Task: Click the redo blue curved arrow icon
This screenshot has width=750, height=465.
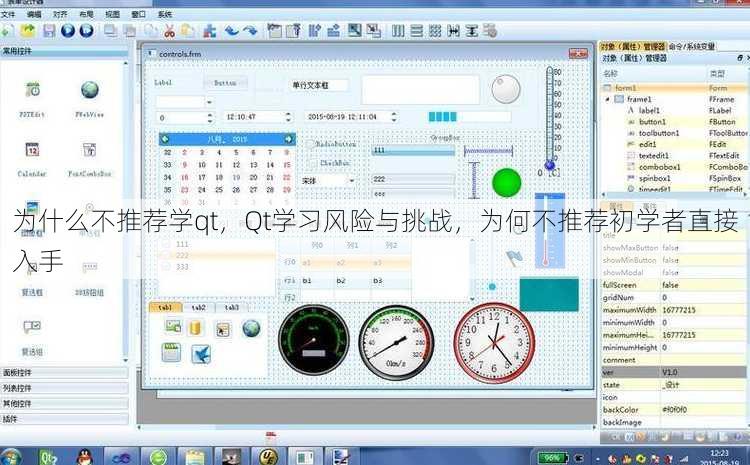Action: tap(250, 31)
